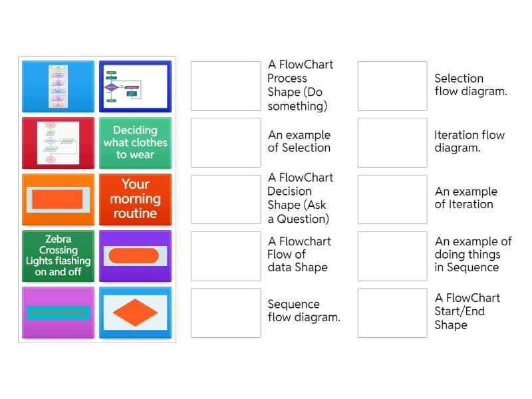Image resolution: width=532 pixels, height=399 pixels.
Task: Select the 'Zebra Crossing Lights flashing' tile
Action: (59, 256)
